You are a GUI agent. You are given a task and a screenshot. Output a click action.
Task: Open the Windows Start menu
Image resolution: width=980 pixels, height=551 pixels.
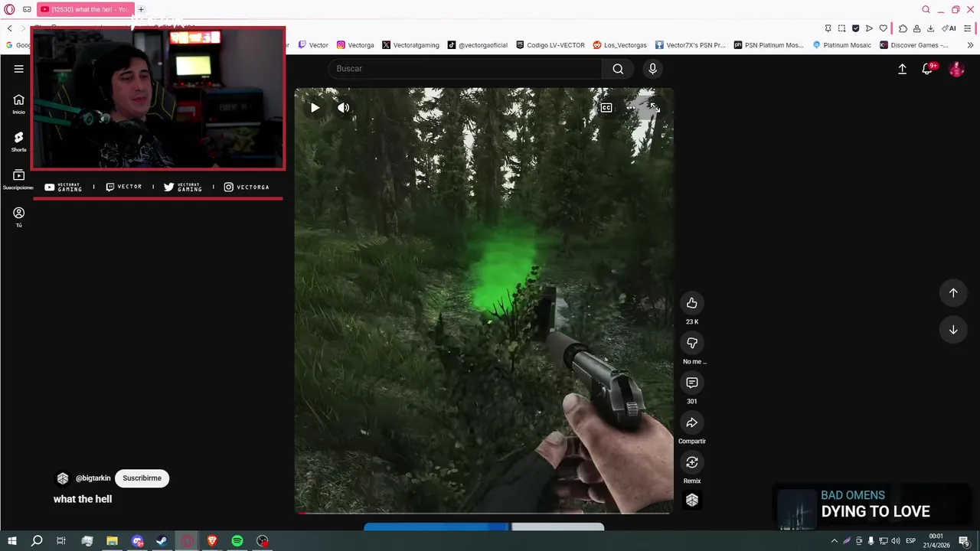point(11,541)
